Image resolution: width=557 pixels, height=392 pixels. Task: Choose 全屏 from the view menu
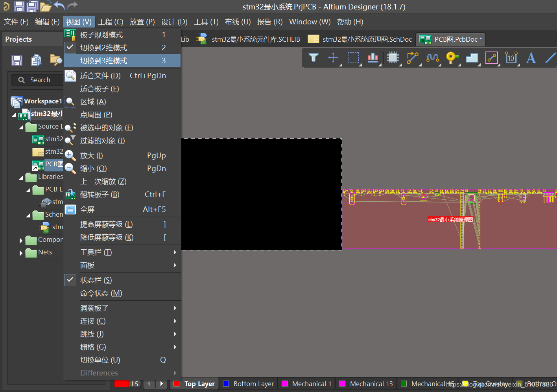[x=87, y=209]
